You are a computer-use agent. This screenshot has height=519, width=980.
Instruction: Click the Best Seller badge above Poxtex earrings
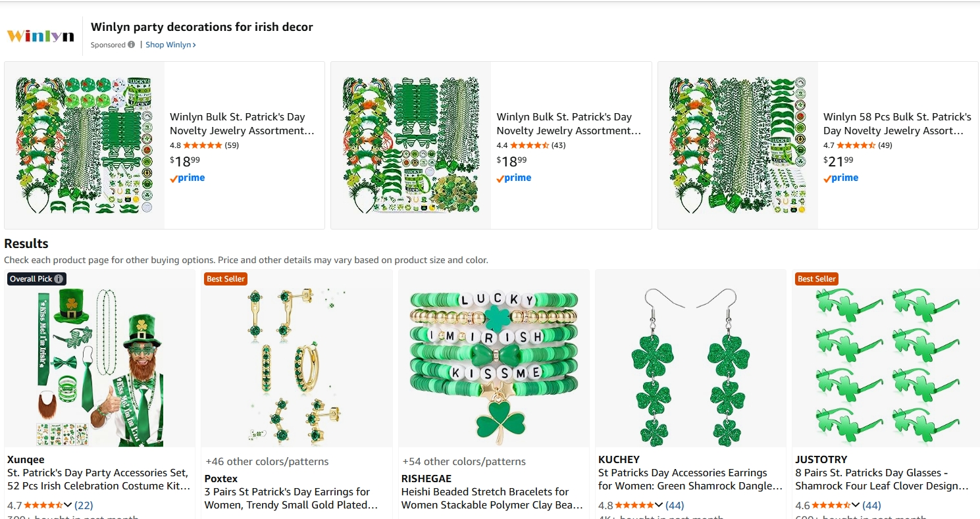[x=226, y=279]
